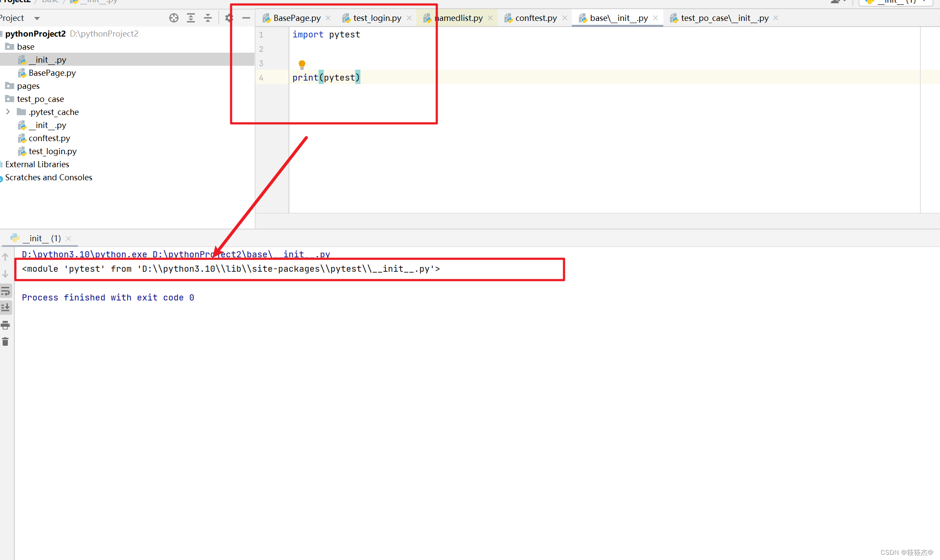
Task: Open the Project view dropdown arrow
Action: coord(37,18)
